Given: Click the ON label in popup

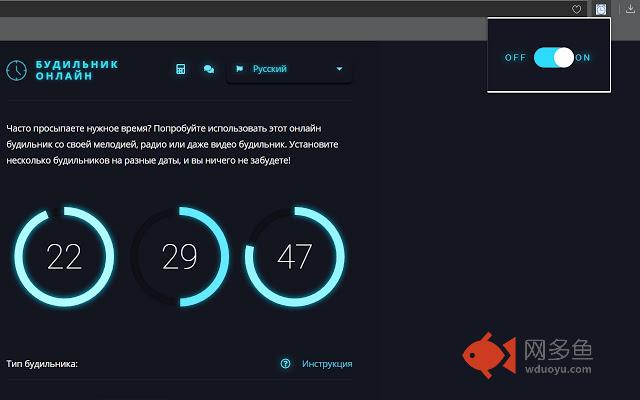Looking at the screenshot, I should coord(583,58).
